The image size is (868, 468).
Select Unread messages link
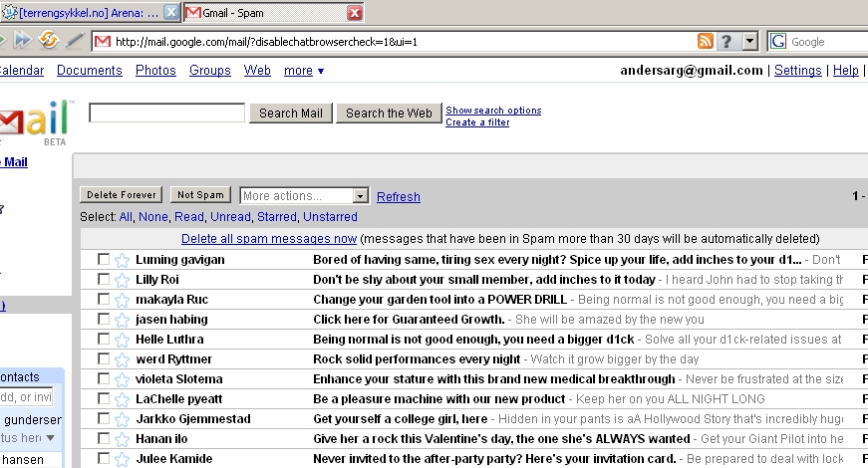230,217
